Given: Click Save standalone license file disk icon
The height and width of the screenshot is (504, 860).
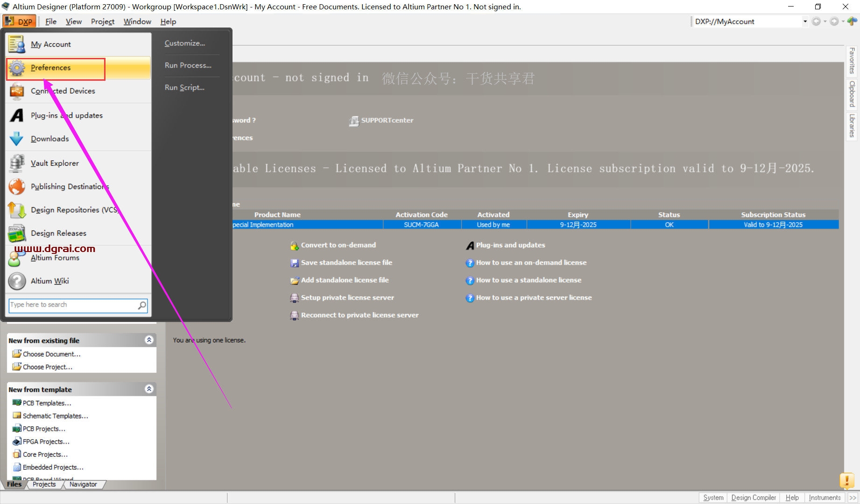Looking at the screenshot, I should tap(295, 263).
